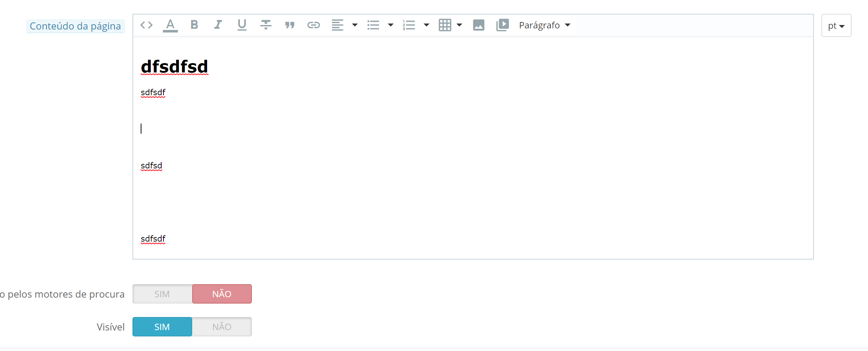Image resolution: width=868 pixels, height=351 pixels.
Task: Apply strikethrough formatting
Action: pos(266,25)
